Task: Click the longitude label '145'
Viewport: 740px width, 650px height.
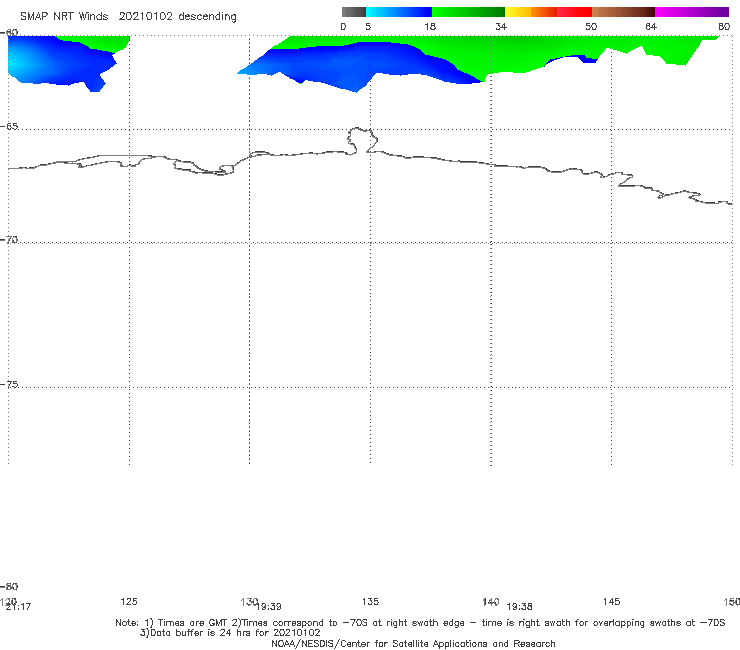Action: click(612, 601)
